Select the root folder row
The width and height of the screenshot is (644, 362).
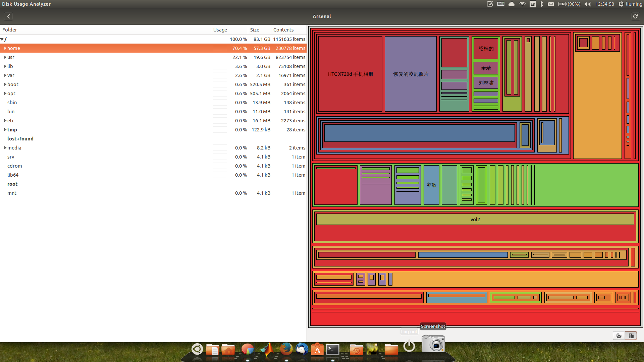coord(153,184)
